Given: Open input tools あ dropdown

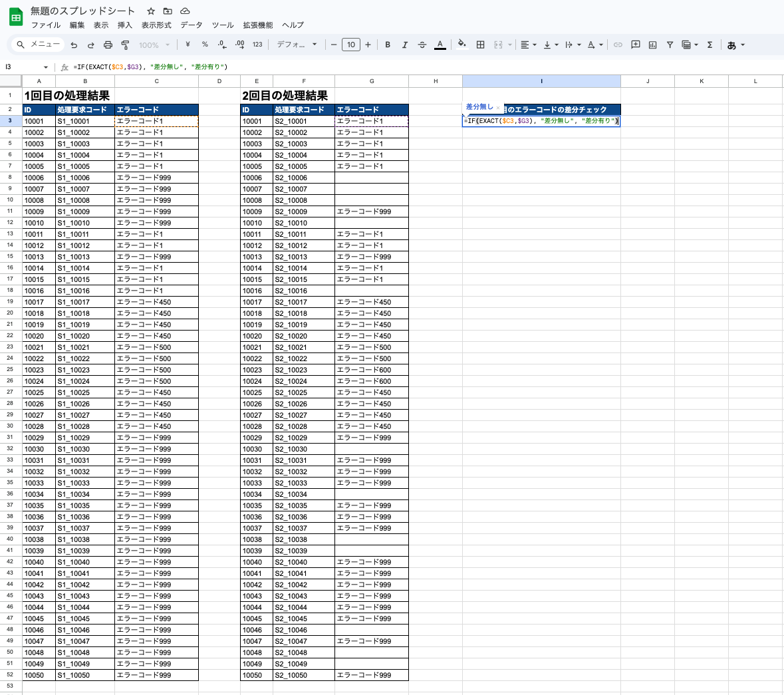Looking at the screenshot, I should (736, 45).
